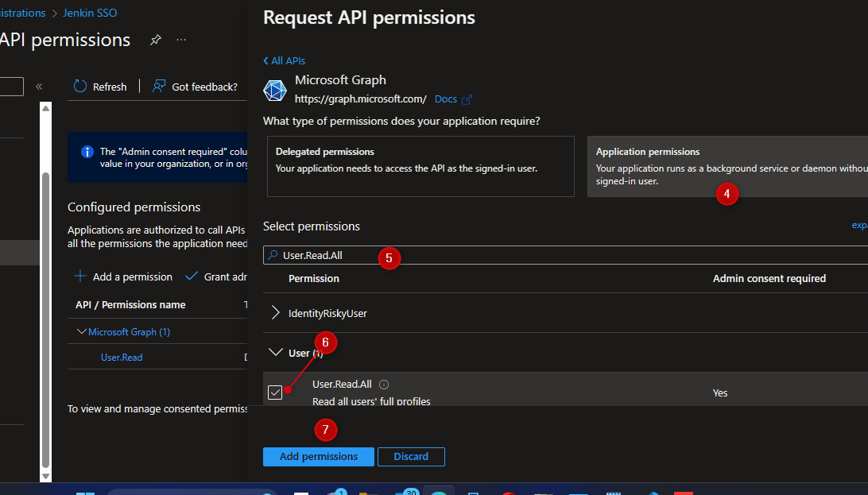
Task: Click the 'Configured permissions' heading
Action: point(134,207)
